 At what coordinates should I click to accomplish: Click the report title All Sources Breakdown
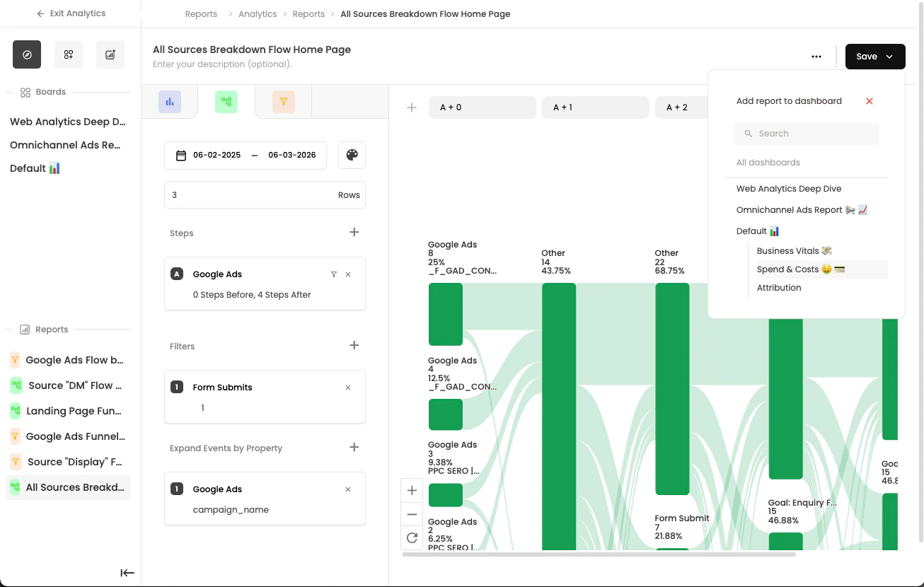252,50
